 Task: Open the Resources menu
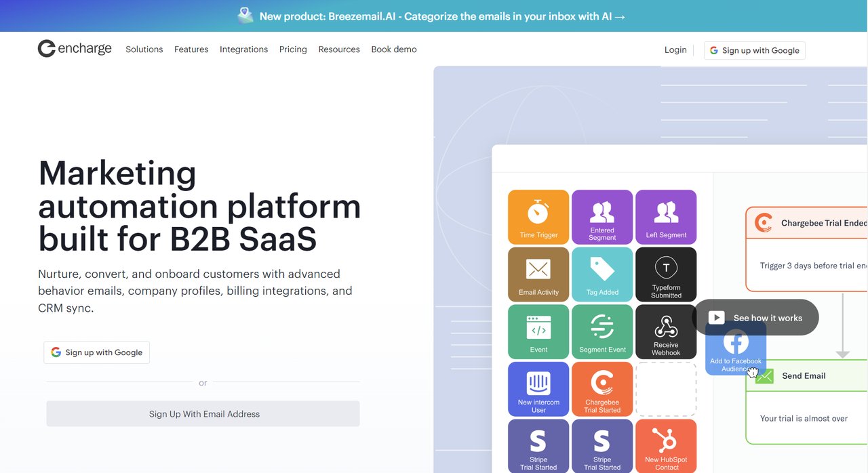coord(339,49)
